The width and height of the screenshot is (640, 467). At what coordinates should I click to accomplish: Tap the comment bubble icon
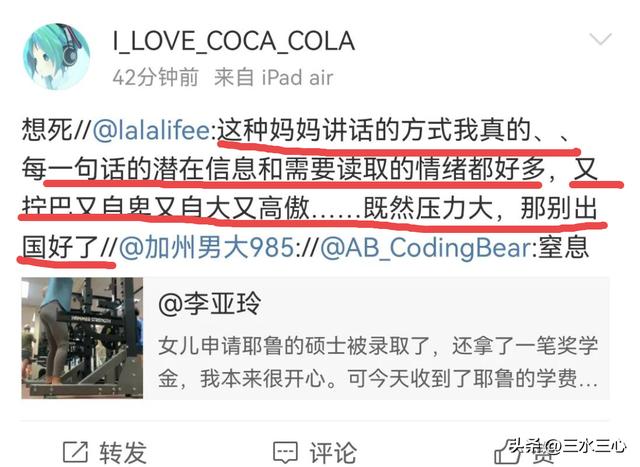pos(285,452)
